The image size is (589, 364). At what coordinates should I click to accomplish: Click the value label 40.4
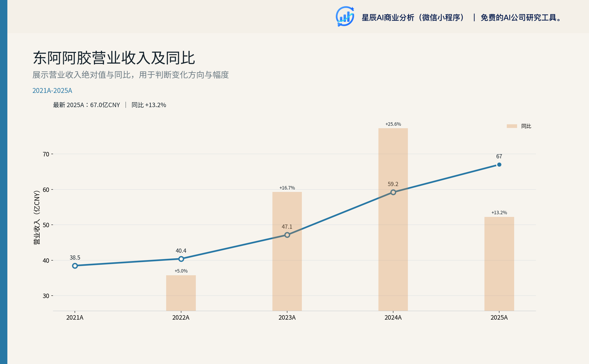coord(181,251)
